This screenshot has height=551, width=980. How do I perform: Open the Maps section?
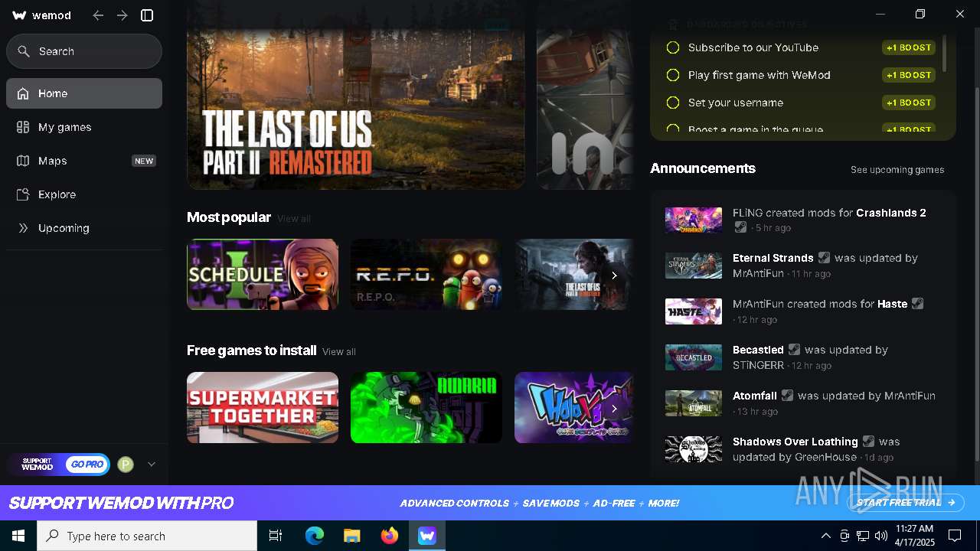coord(84,161)
